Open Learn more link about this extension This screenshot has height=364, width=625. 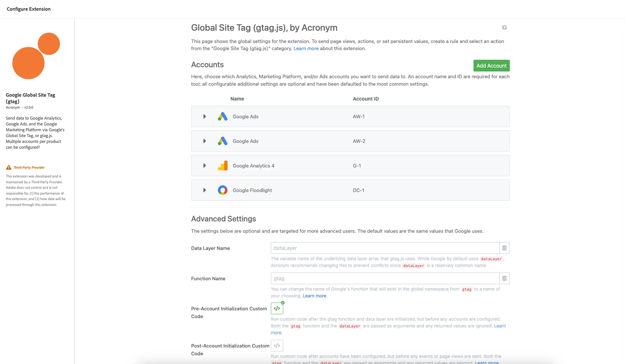tap(306, 48)
